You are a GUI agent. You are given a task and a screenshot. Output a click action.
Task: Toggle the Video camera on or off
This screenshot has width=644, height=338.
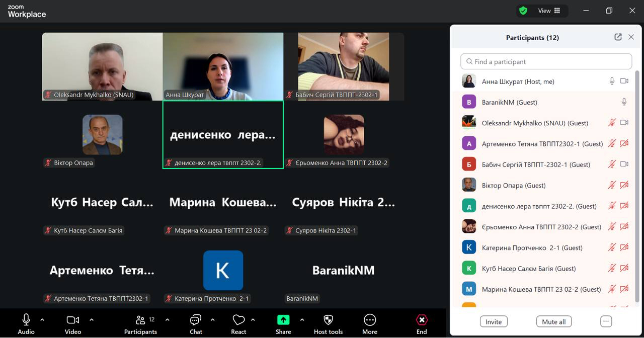click(x=73, y=323)
